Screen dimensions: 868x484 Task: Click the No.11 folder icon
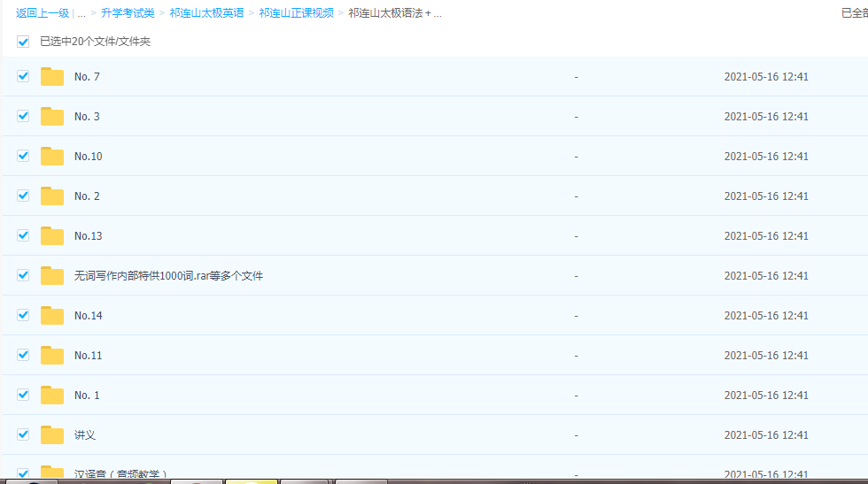tap(52, 356)
